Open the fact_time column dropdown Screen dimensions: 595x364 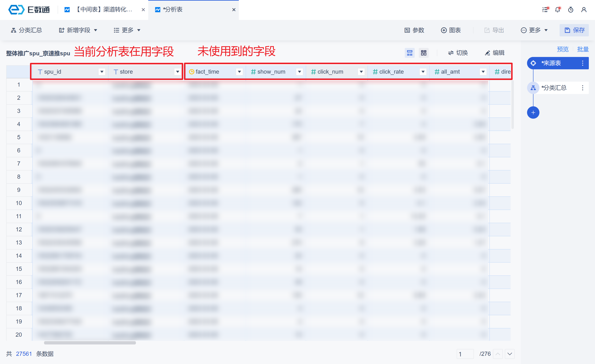point(239,72)
